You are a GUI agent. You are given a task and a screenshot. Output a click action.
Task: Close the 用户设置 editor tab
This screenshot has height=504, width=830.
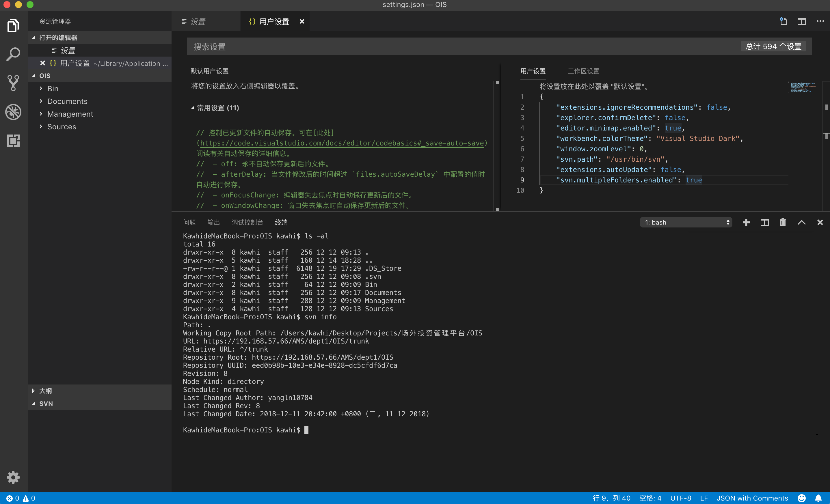click(x=302, y=21)
